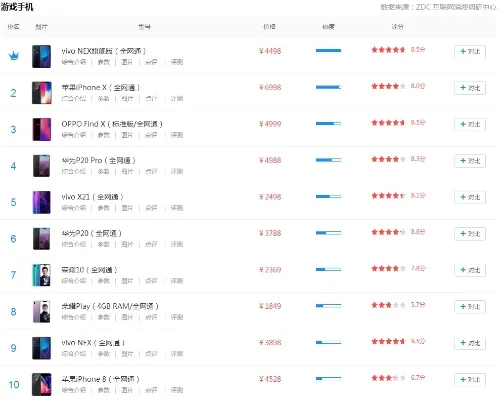Image resolution: width=503 pixels, height=400 pixels.
Task: Click the iPhone X product image
Action: point(42,93)
